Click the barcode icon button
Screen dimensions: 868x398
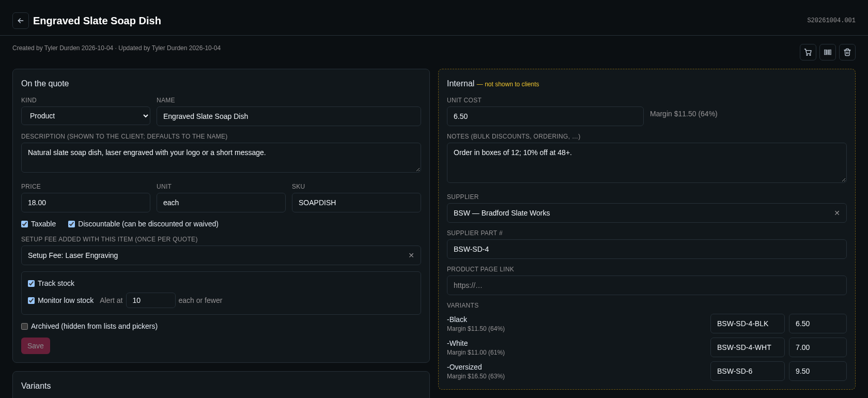click(828, 52)
